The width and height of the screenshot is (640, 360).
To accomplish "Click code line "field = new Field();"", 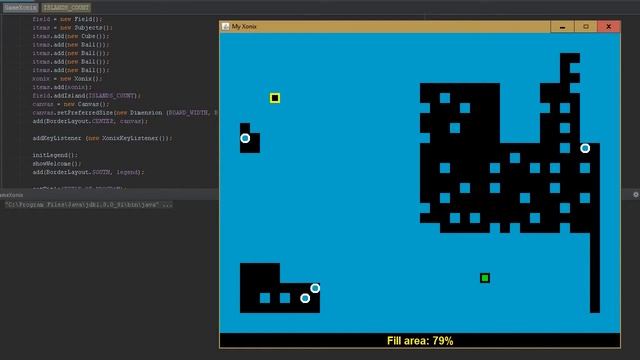I will pos(67,19).
